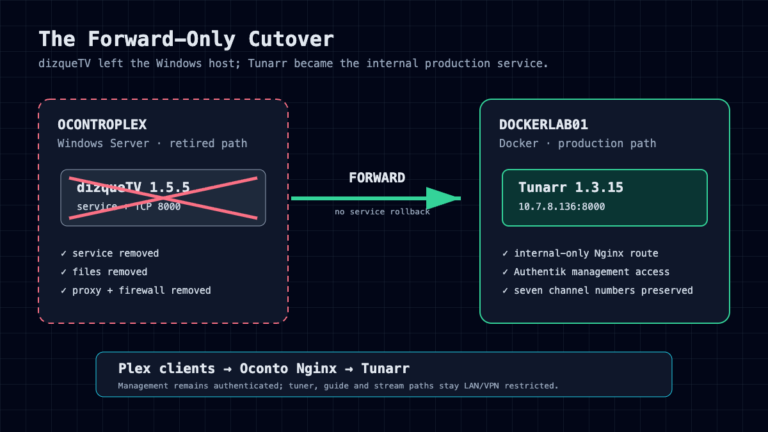Select subtitle about dizqueTV leaving Windows host
Screen dimensions: 768x432
tap(293, 64)
